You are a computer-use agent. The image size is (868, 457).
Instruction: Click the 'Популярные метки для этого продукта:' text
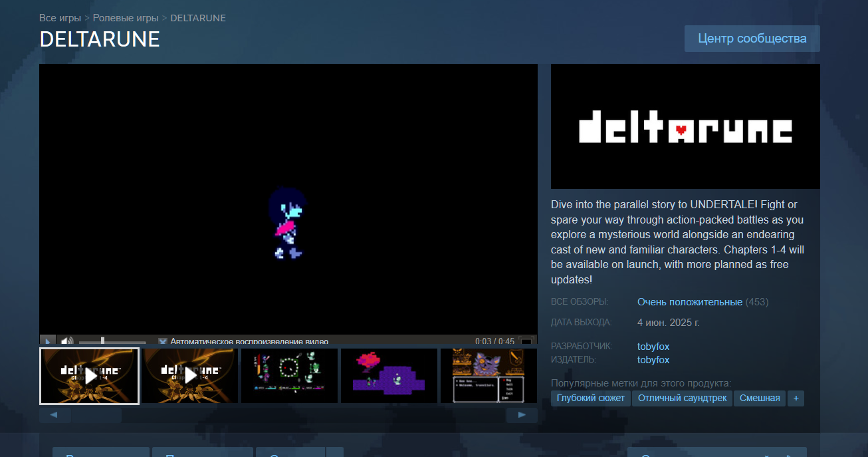click(641, 383)
